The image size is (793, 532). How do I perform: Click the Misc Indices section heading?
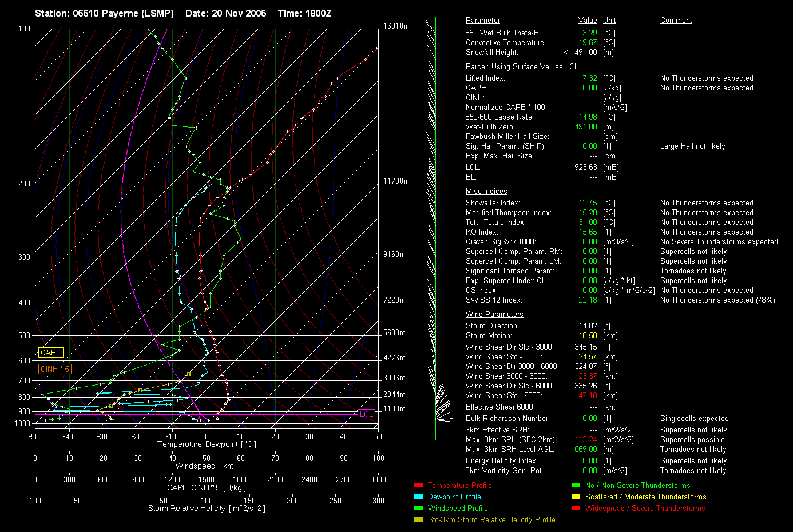(x=486, y=191)
